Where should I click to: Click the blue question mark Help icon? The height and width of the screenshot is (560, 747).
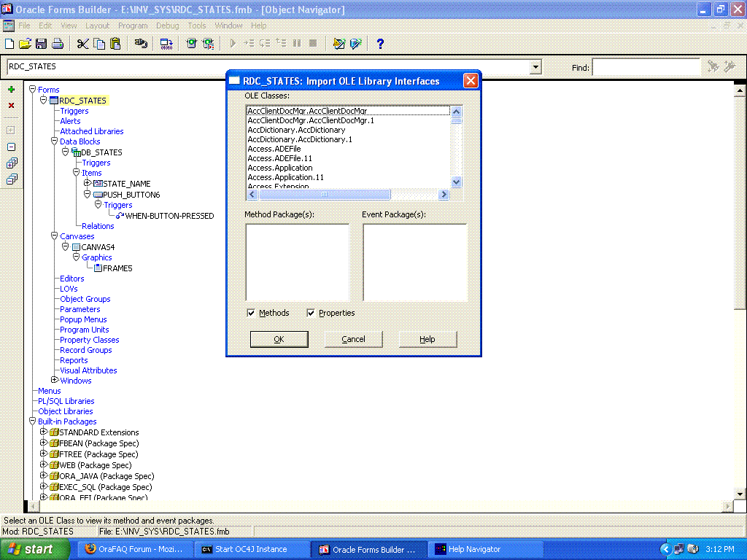[x=380, y=44]
